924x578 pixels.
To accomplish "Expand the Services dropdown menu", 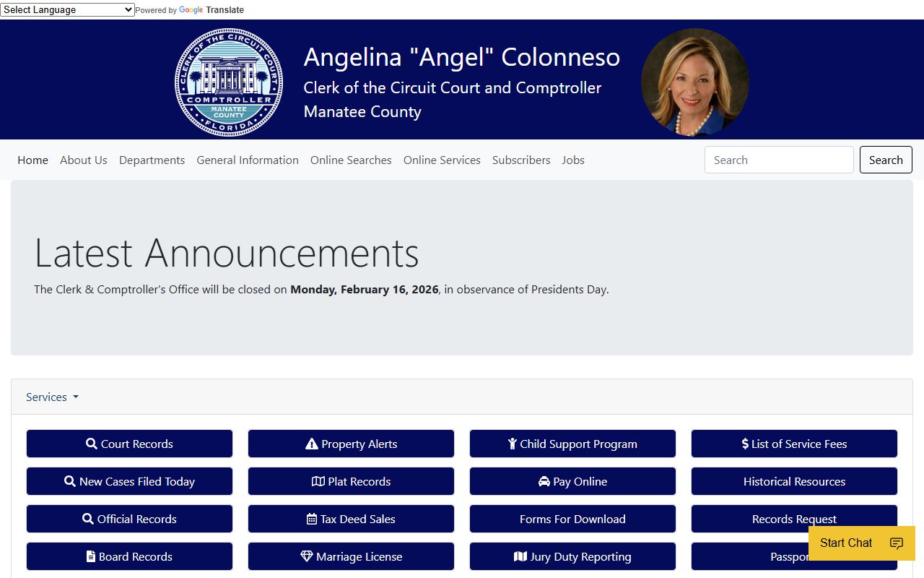I will coord(52,397).
